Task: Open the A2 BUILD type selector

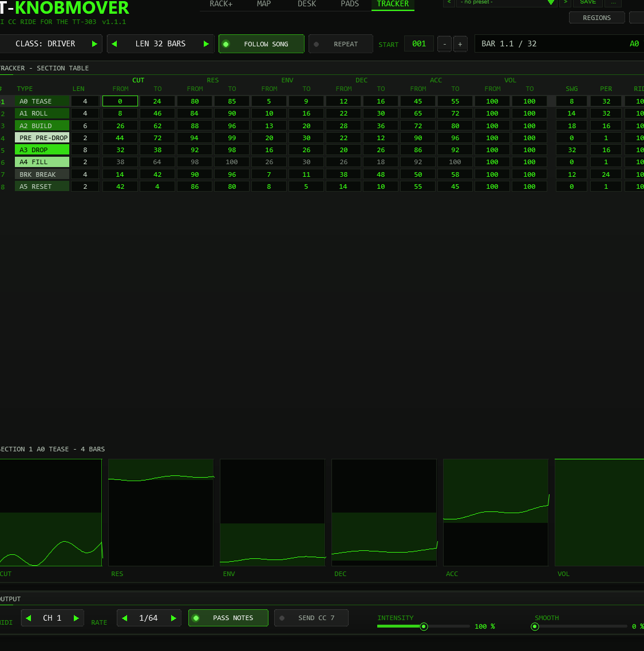Action: (42, 126)
